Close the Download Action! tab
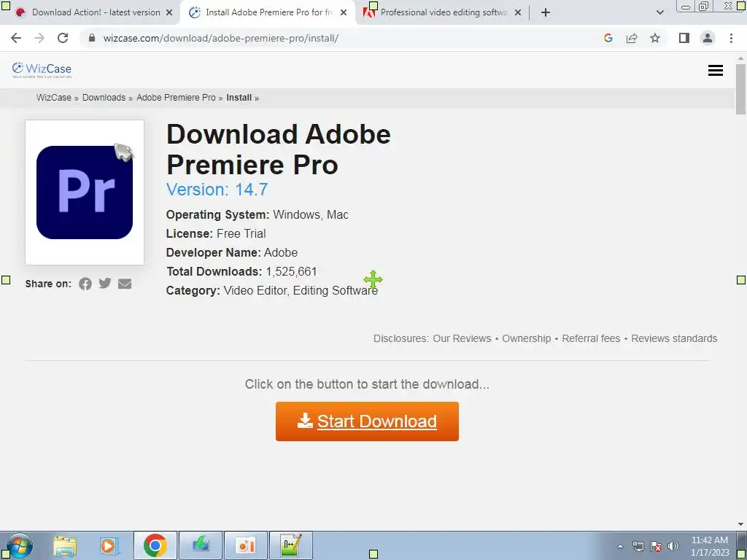The width and height of the screenshot is (747, 560). (x=169, y=12)
